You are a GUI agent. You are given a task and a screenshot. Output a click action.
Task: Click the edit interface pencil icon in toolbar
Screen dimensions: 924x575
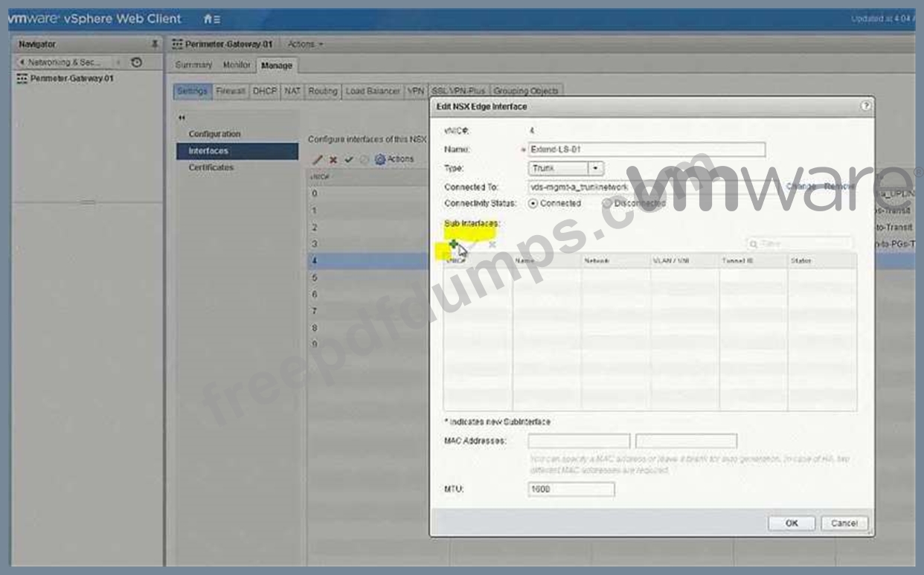point(318,159)
